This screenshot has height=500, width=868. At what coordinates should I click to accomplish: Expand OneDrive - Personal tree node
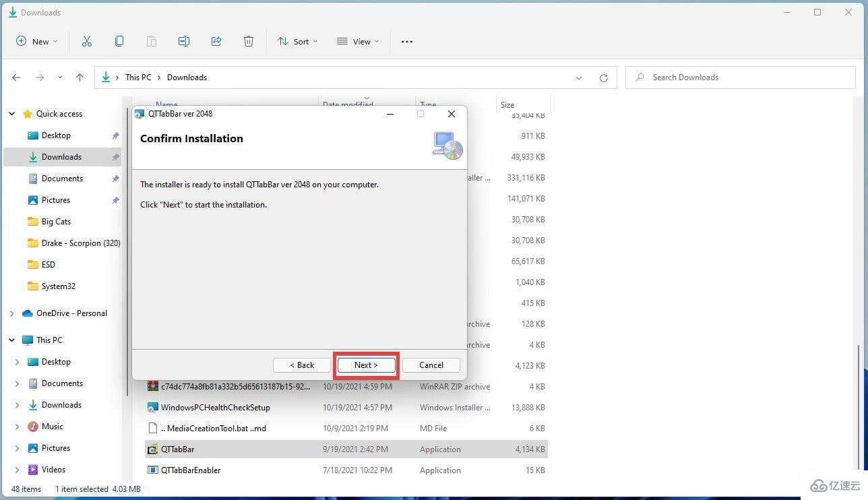11,313
